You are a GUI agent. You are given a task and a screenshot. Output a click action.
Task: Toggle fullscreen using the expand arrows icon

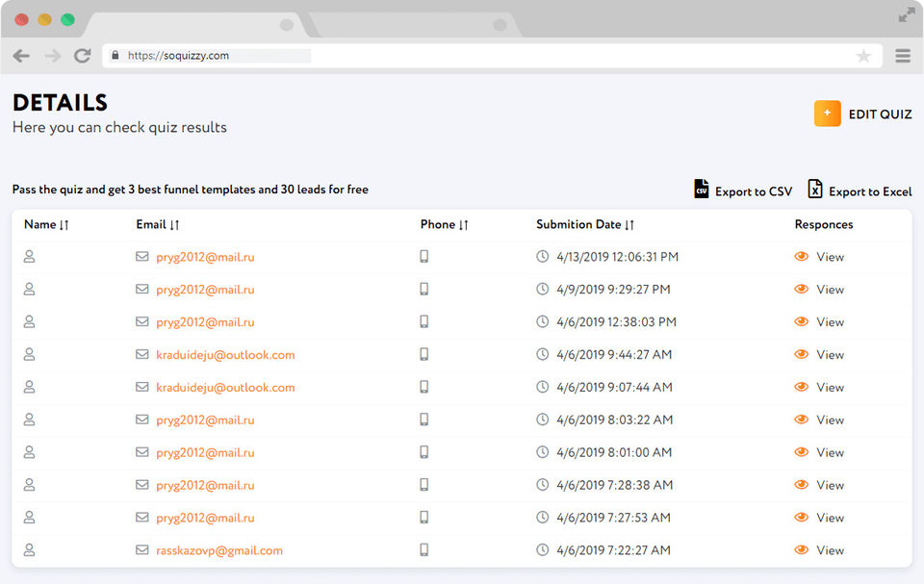pyautogui.click(x=907, y=16)
